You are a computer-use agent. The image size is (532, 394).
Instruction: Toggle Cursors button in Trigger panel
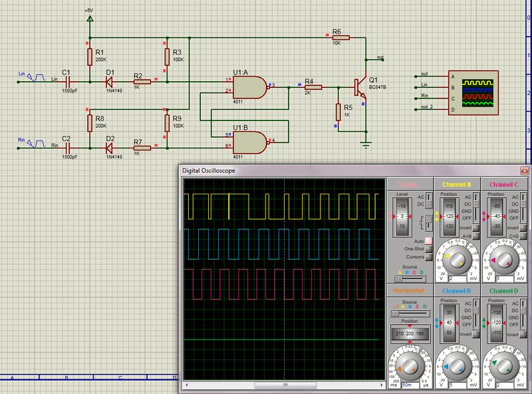pyautogui.click(x=428, y=257)
